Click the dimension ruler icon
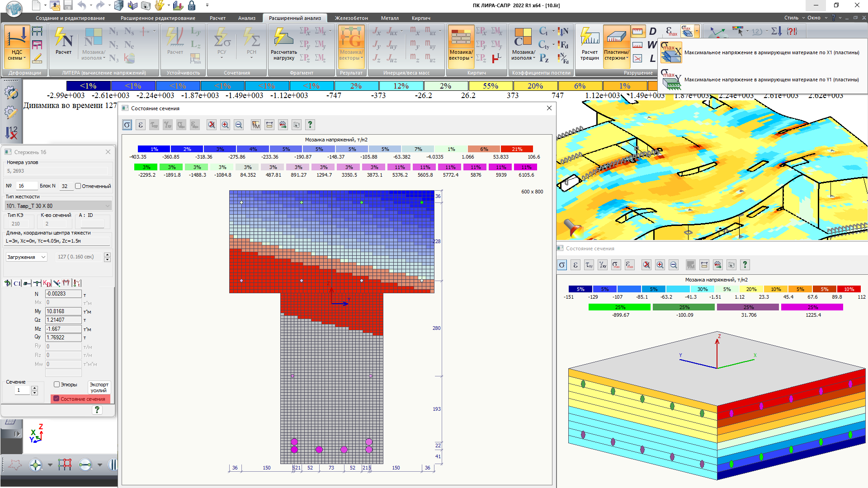868x488 pixels. pos(269,125)
